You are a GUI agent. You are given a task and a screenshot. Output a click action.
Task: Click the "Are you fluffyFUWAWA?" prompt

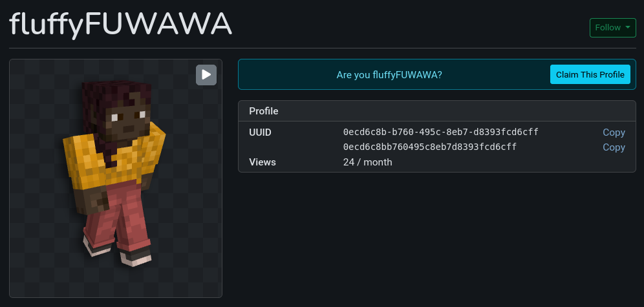point(389,75)
